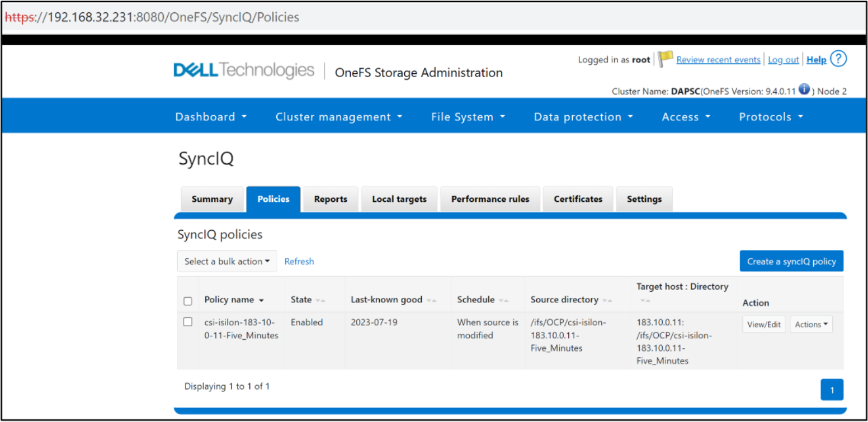Open the SyncIQ Settings tab
Screen dimensions: 868x422
point(644,200)
